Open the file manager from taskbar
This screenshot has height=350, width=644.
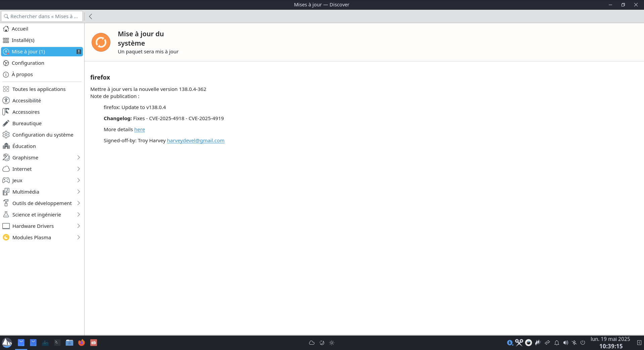[x=69, y=343]
